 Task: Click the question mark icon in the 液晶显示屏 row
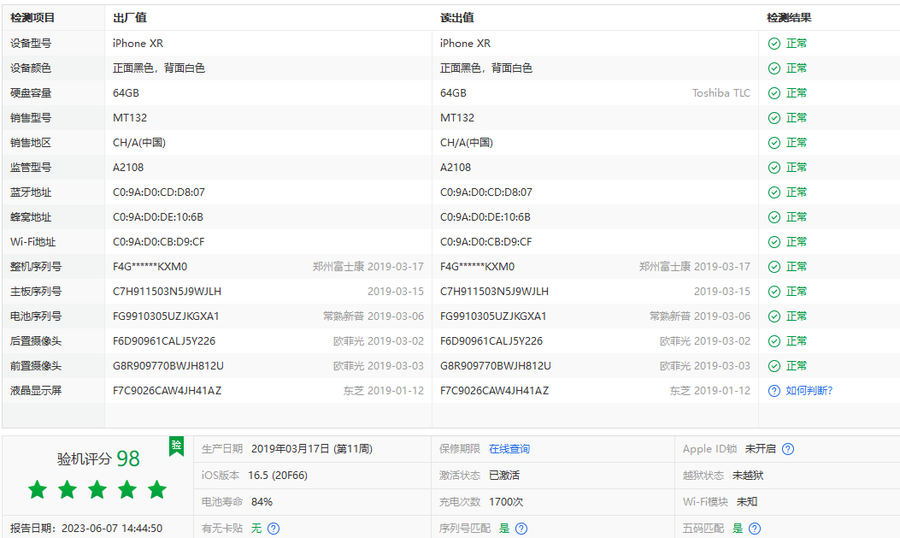click(x=774, y=391)
